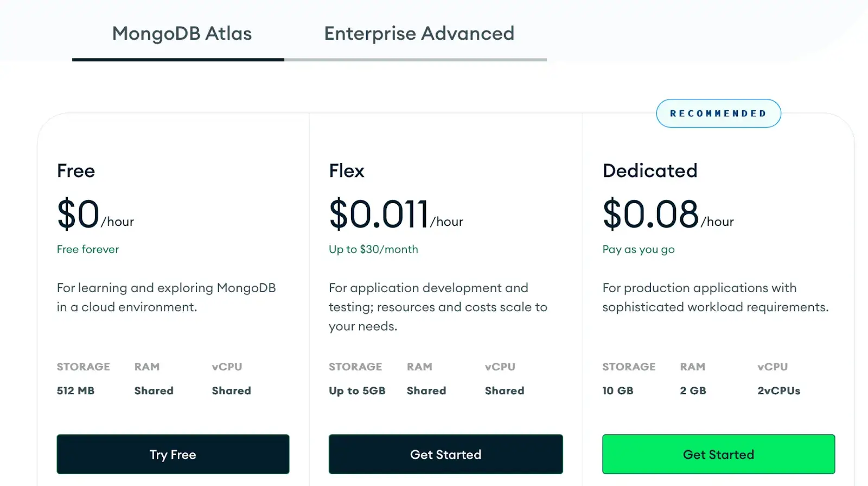Viewport: 868px width, 486px height.
Task: Click the $0.011/hour price
Action: click(395, 214)
